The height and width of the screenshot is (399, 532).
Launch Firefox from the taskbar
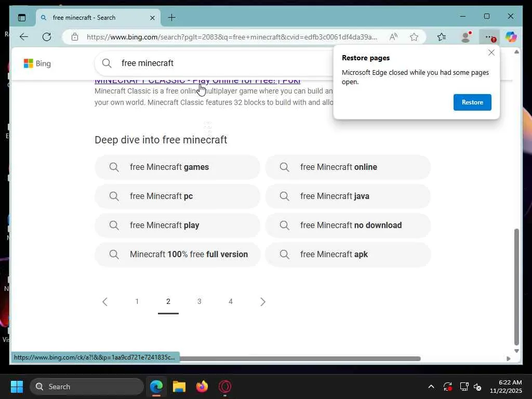point(202,387)
